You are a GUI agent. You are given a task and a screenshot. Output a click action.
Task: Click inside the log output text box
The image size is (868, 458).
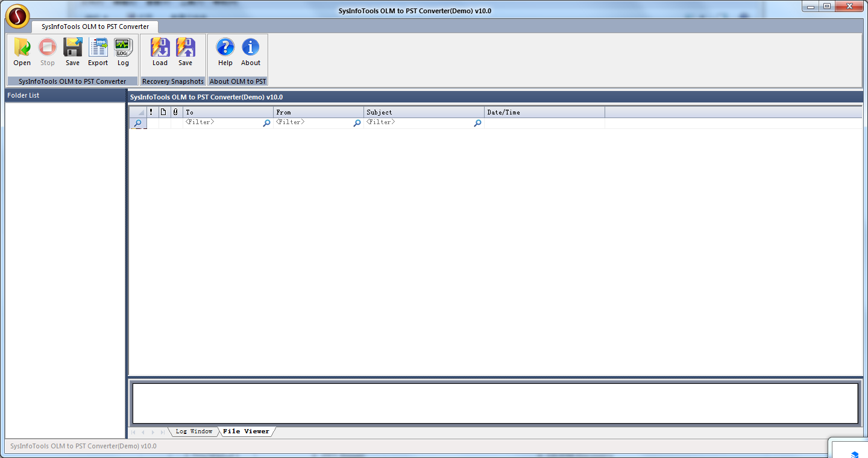click(495, 403)
